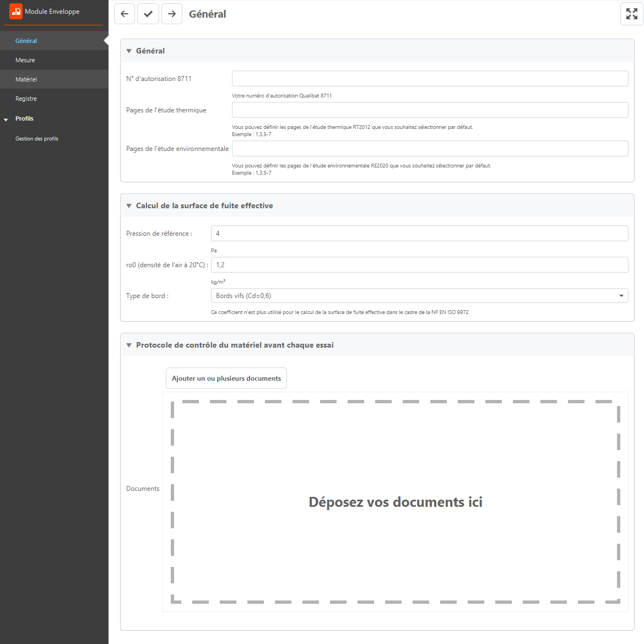Image resolution: width=644 pixels, height=644 pixels.
Task: Collapse the Général section triangle
Action: (129, 51)
